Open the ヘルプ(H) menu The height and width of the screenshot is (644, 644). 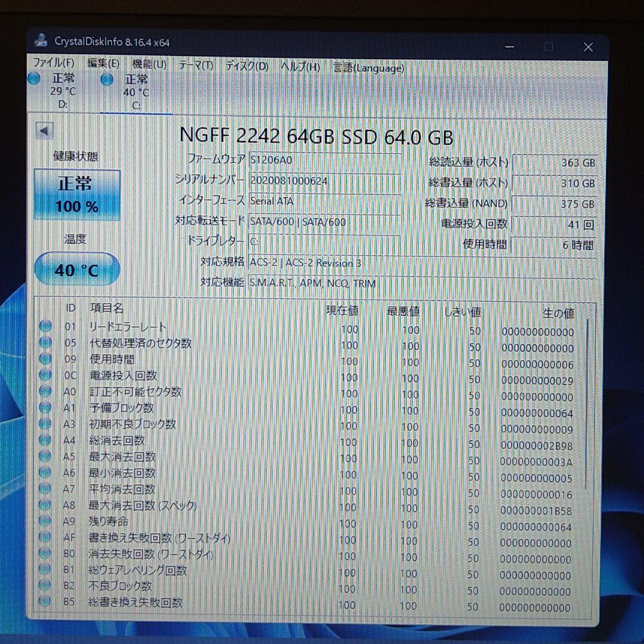pyautogui.click(x=300, y=67)
